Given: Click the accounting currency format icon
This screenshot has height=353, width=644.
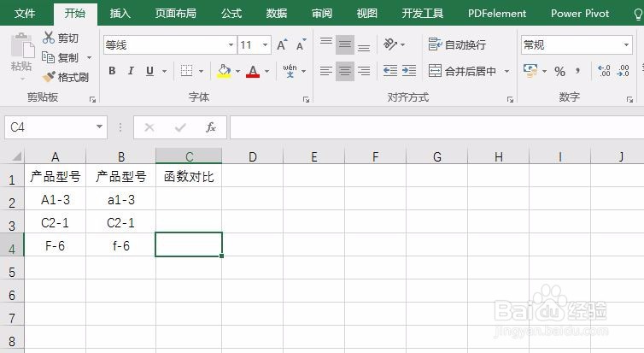Looking at the screenshot, I should point(530,71).
